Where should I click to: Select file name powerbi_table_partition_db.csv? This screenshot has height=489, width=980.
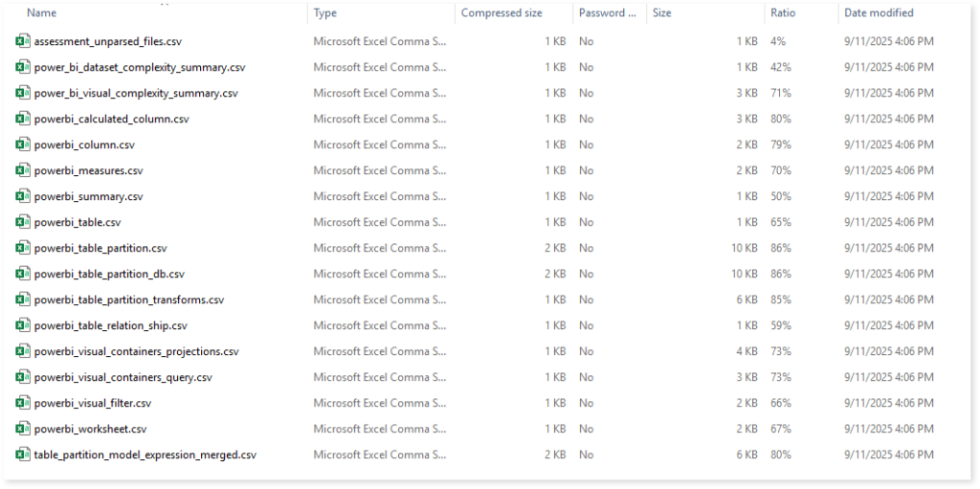pos(109,274)
